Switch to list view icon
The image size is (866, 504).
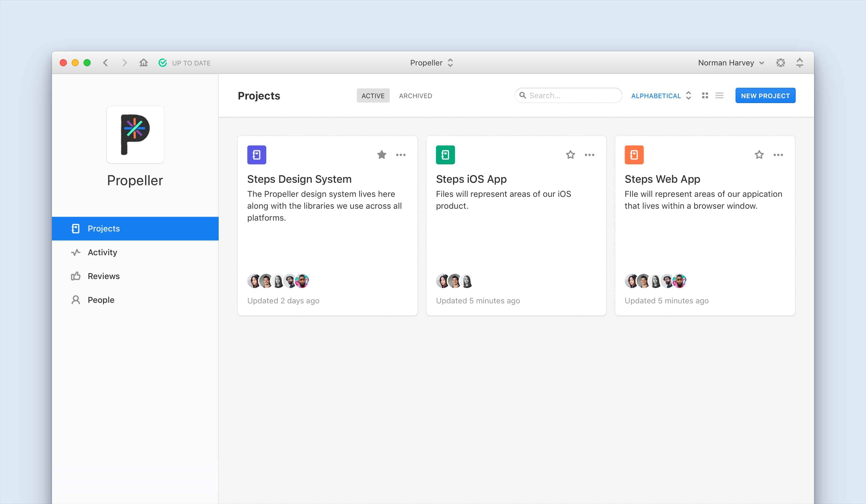pos(719,95)
